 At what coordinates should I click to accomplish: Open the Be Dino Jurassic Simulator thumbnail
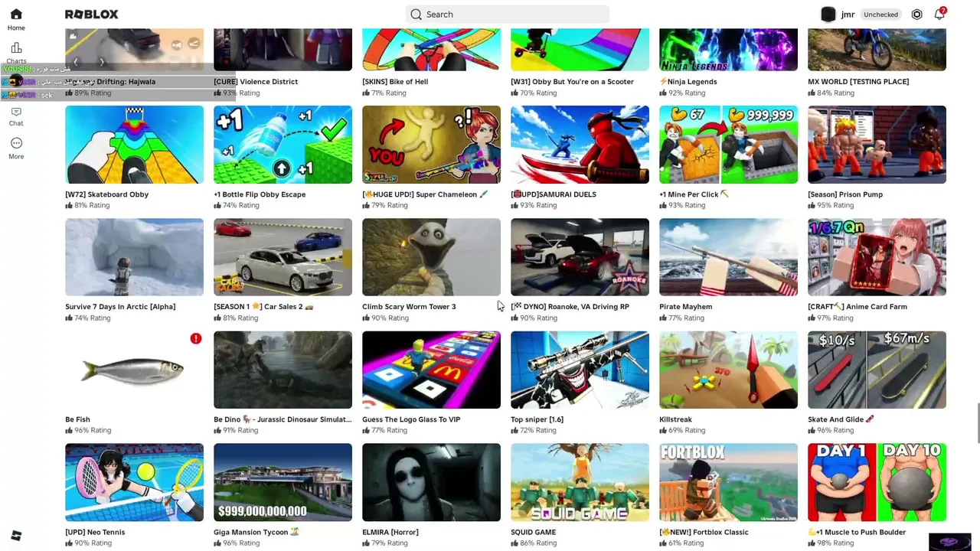point(283,370)
